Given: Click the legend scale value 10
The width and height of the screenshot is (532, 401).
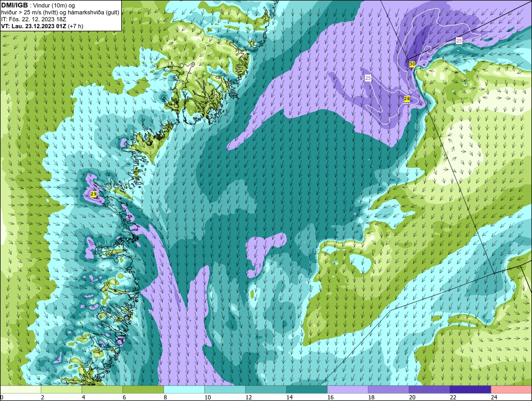Looking at the screenshot, I should (x=207, y=397).
